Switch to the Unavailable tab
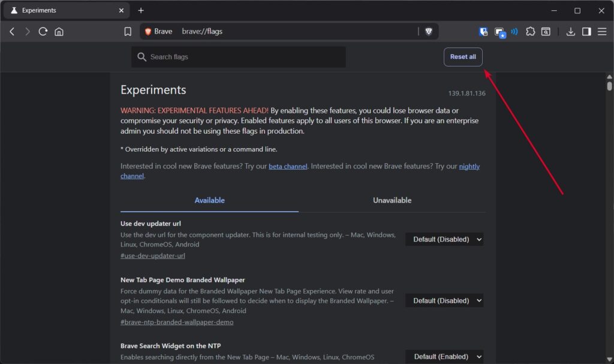 point(392,200)
